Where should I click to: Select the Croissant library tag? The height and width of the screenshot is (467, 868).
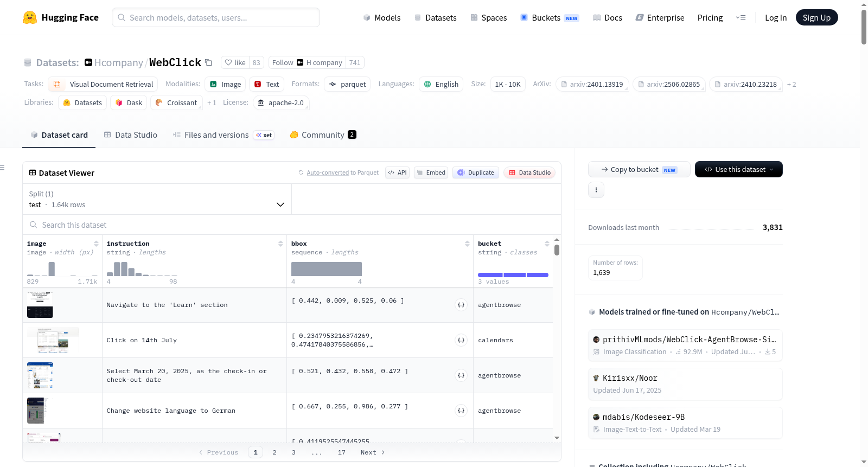(x=176, y=103)
